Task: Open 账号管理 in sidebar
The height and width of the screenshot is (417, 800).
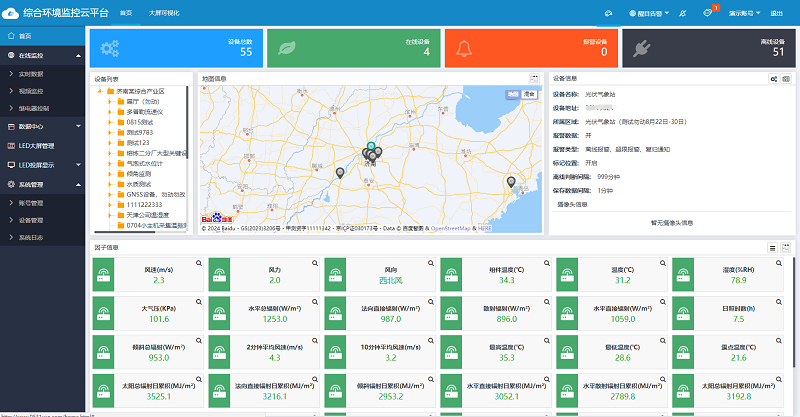Action: 31,203
